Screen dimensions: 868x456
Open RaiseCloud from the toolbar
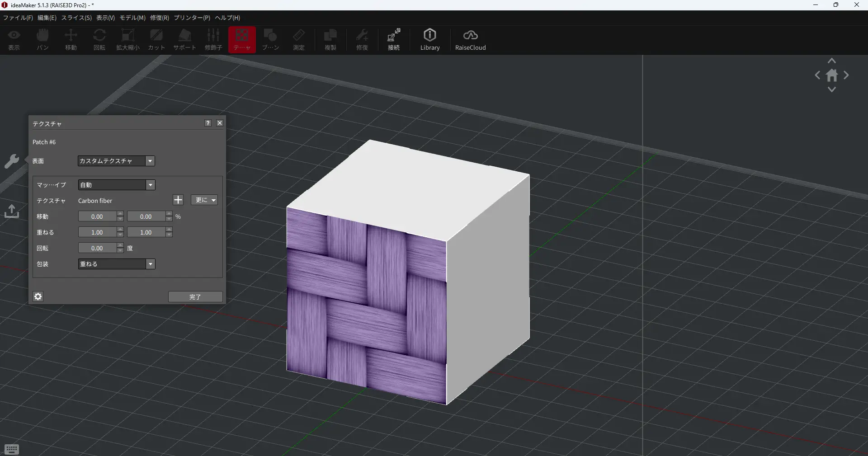[x=470, y=40]
